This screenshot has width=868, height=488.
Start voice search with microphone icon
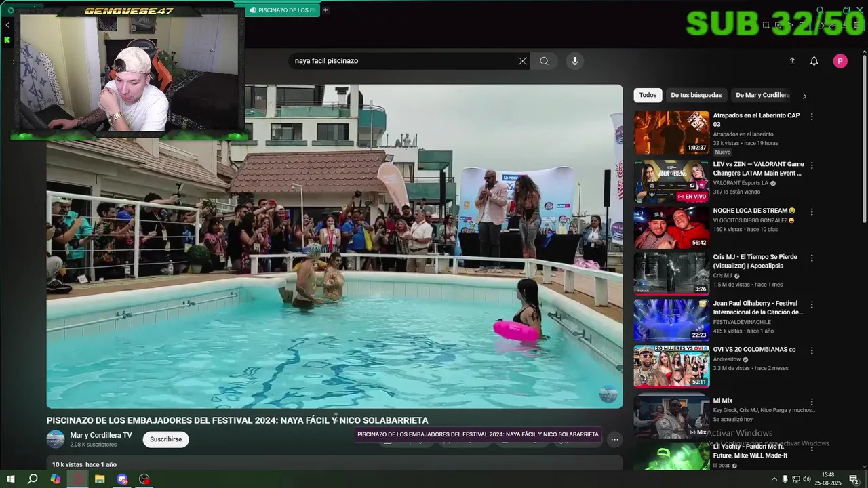point(575,61)
